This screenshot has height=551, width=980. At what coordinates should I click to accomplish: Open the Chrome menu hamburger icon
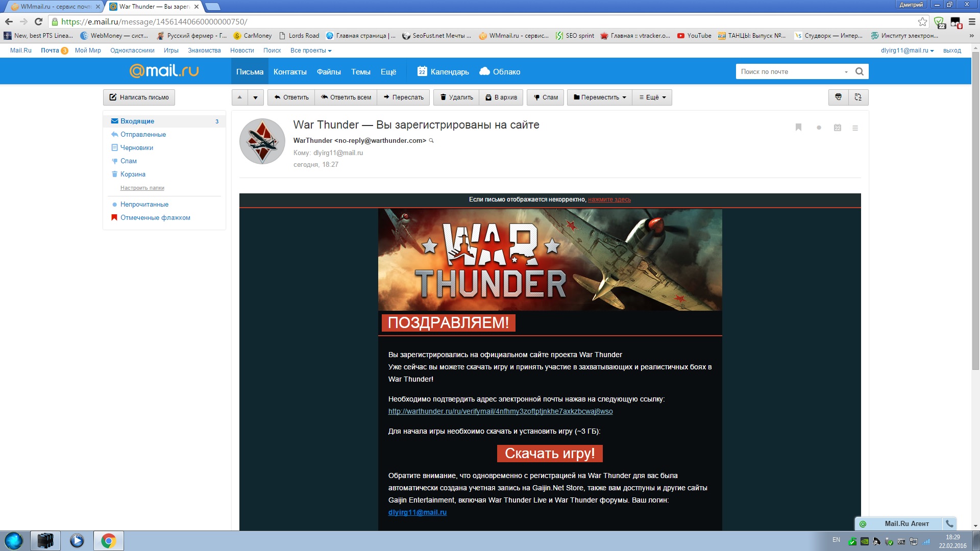(x=972, y=21)
